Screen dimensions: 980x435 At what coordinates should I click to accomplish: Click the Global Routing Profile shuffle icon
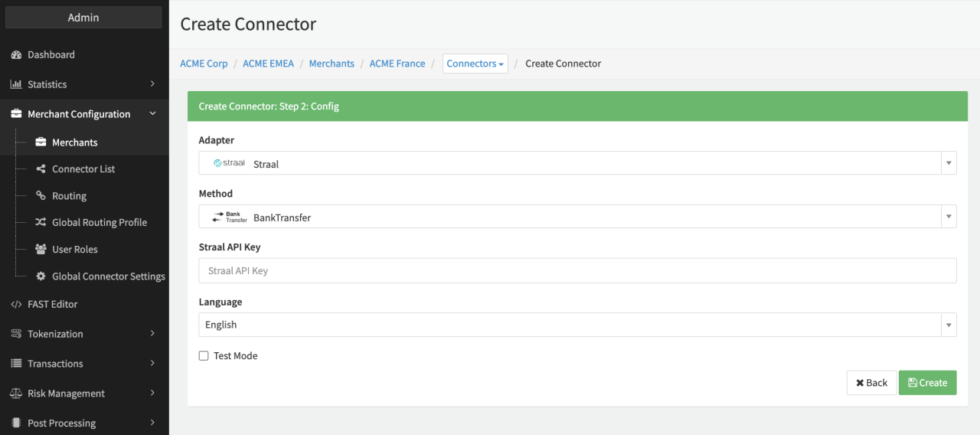pos(41,223)
